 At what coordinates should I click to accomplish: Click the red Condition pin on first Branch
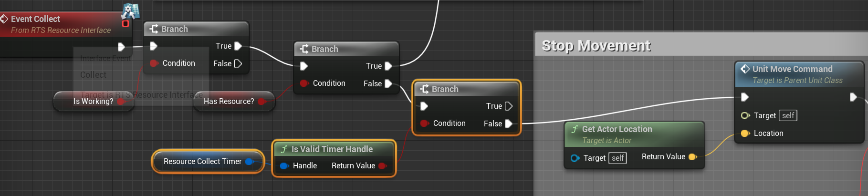154,63
